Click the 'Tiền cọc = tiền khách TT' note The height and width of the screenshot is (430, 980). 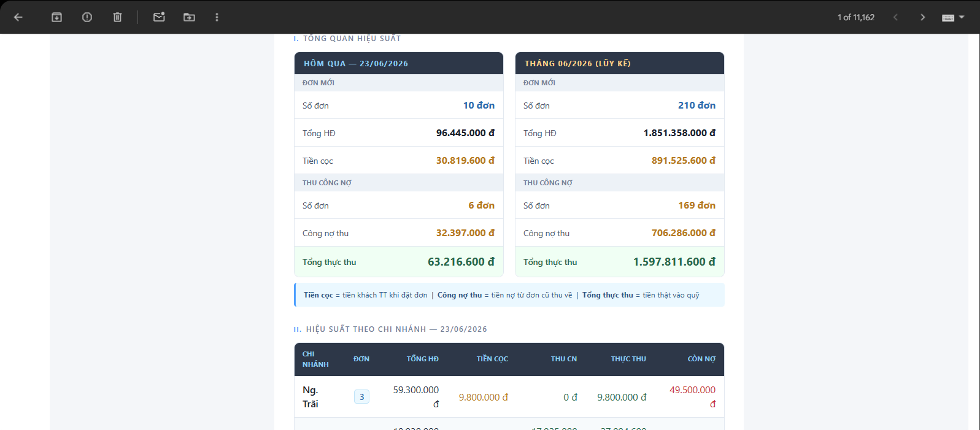[365, 295]
